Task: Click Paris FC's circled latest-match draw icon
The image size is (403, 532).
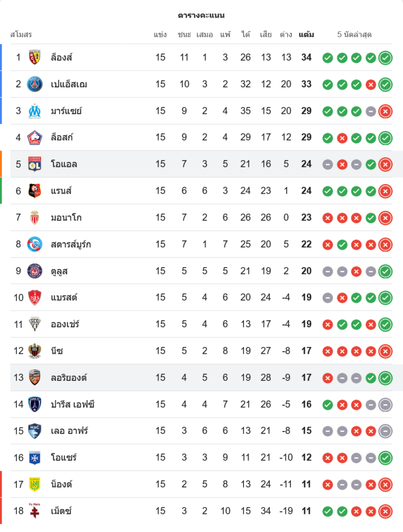Action: (x=385, y=404)
